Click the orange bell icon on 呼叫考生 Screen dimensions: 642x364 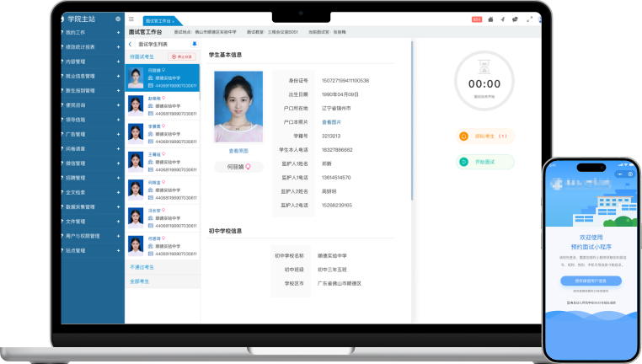pyautogui.click(x=463, y=136)
